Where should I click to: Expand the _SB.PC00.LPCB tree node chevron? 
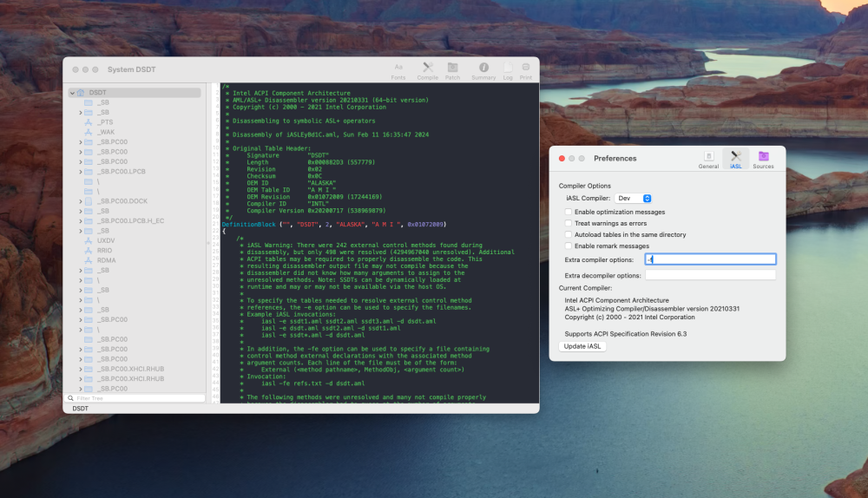pos(81,172)
